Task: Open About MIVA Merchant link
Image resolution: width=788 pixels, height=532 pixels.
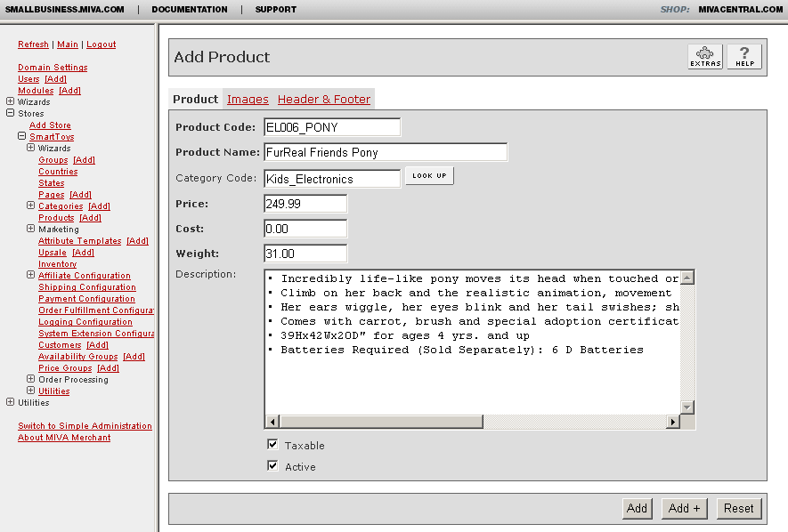Action: (x=64, y=437)
